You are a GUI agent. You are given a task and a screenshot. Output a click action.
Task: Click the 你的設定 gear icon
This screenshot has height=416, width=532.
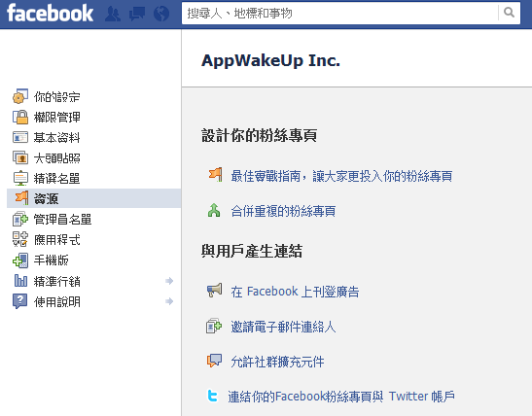(x=20, y=96)
